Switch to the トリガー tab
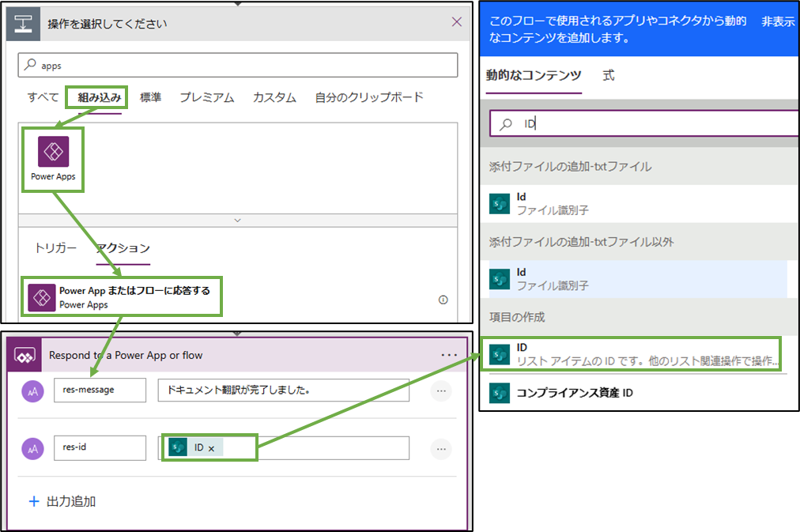The height and width of the screenshot is (532, 800). click(x=55, y=248)
